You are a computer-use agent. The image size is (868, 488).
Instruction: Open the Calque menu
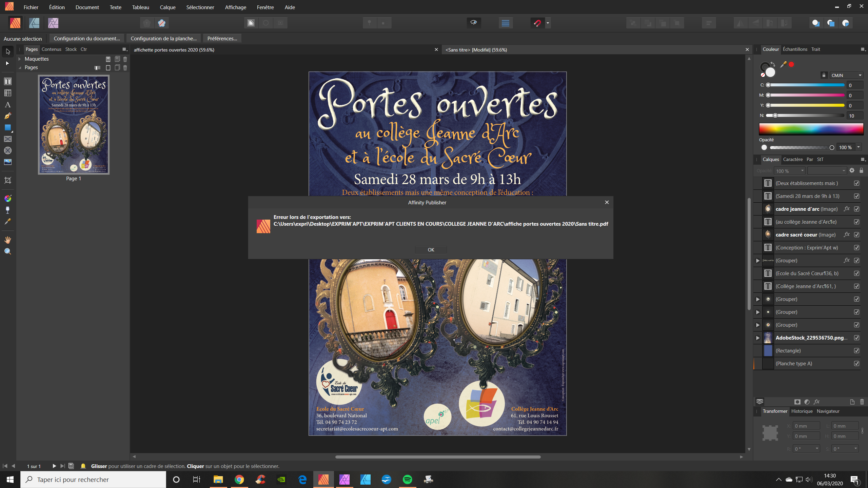coord(167,7)
